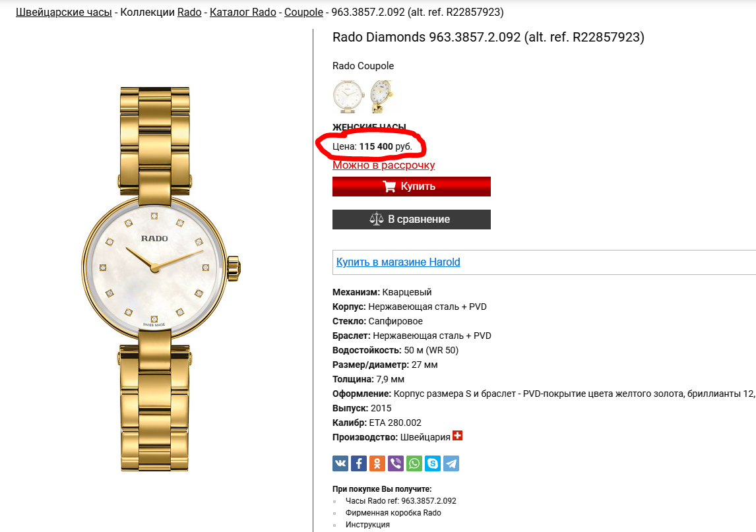Share via the Telegram icon
The height and width of the screenshot is (532, 756).
click(x=451, y=463)
